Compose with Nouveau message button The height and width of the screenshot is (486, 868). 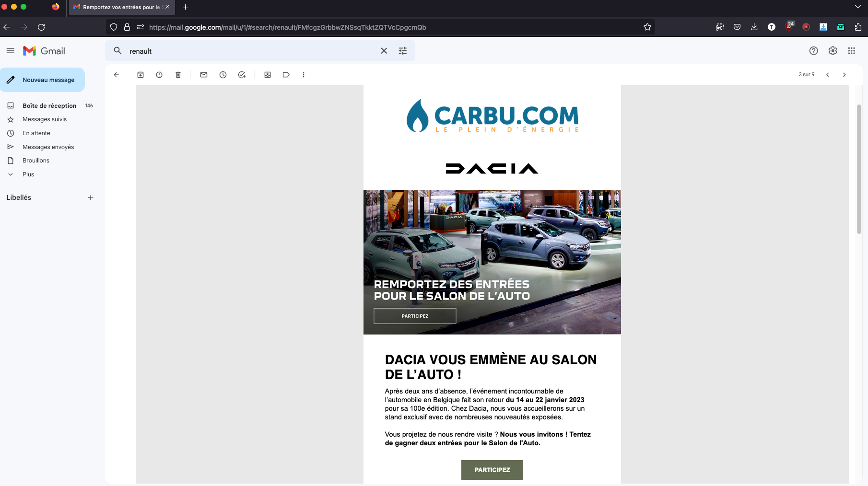click(43, 80)
